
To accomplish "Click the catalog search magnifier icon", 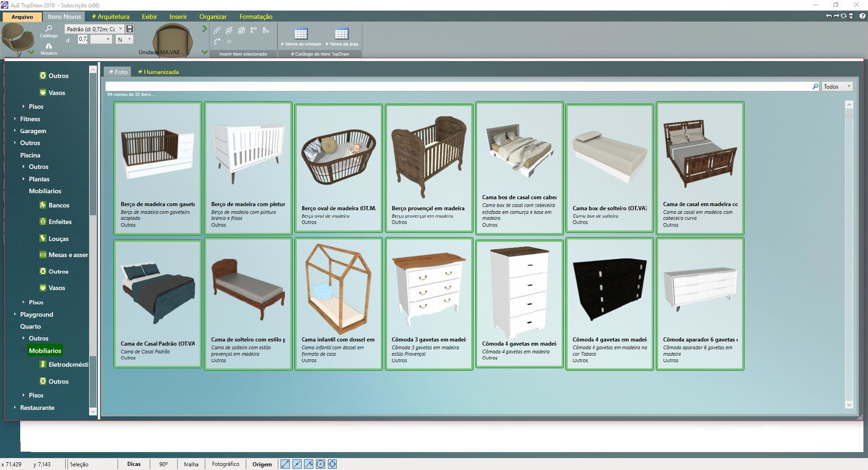I will point(815,86).
